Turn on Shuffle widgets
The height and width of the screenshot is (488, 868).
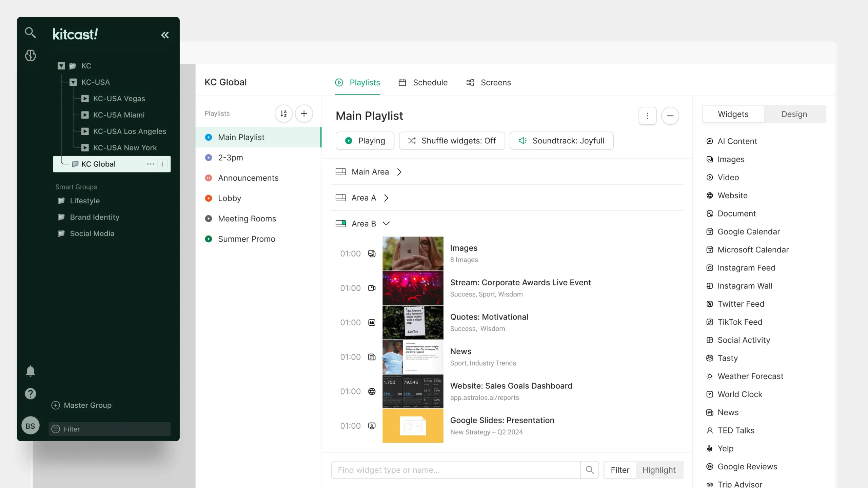[x=452, y=140]
